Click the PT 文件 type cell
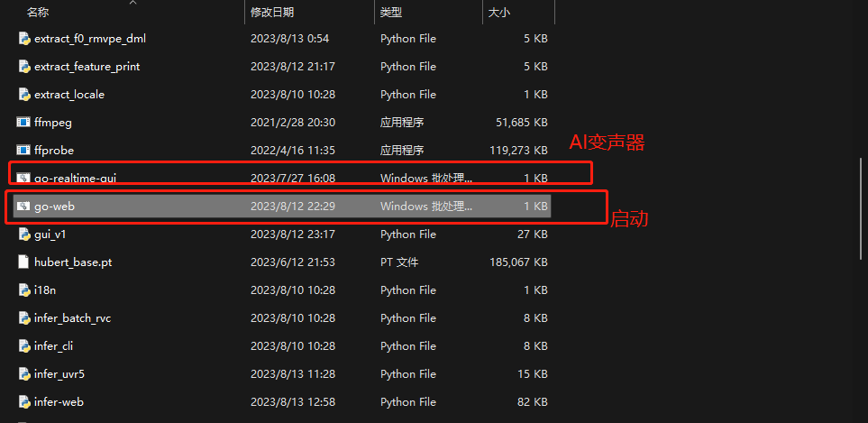This screenshot has height=423, width=868. [x=399, y=262]
